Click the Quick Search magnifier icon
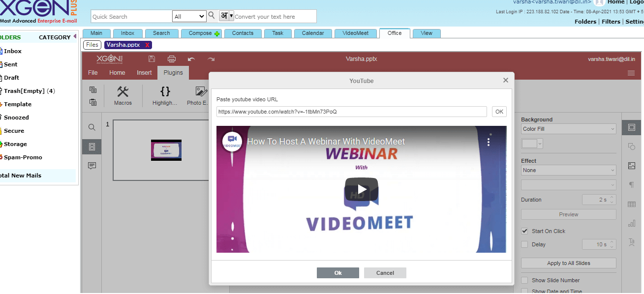Viewport: 644px width, 294px height. (x=212, y=16)
